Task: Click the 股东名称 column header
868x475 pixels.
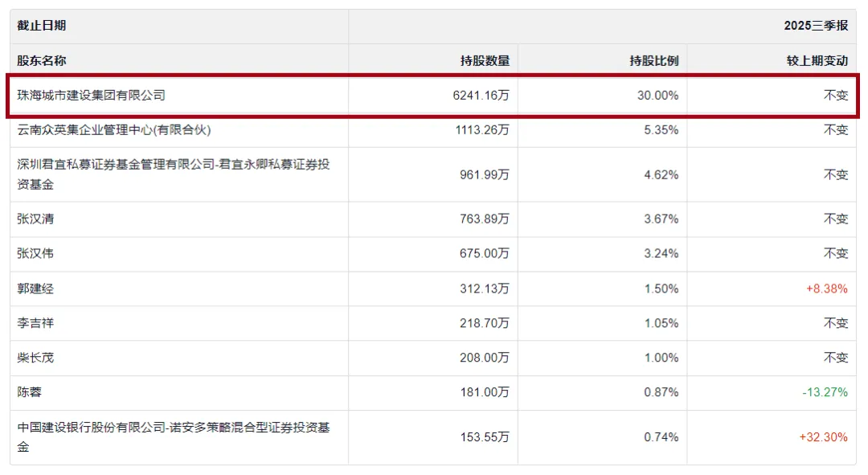Action: point(42,60)
